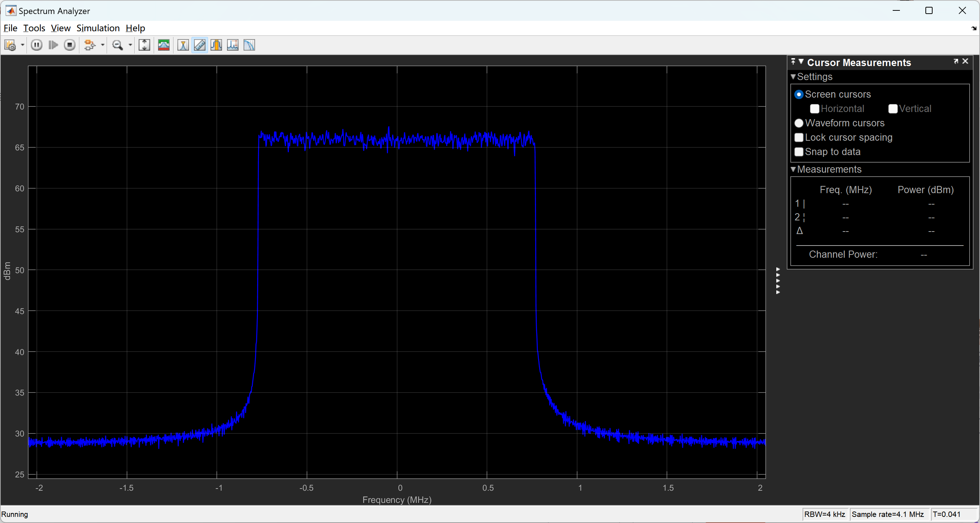Open the Peak Finder tool
The image size is (980, 523).
[x=183, y=45]
